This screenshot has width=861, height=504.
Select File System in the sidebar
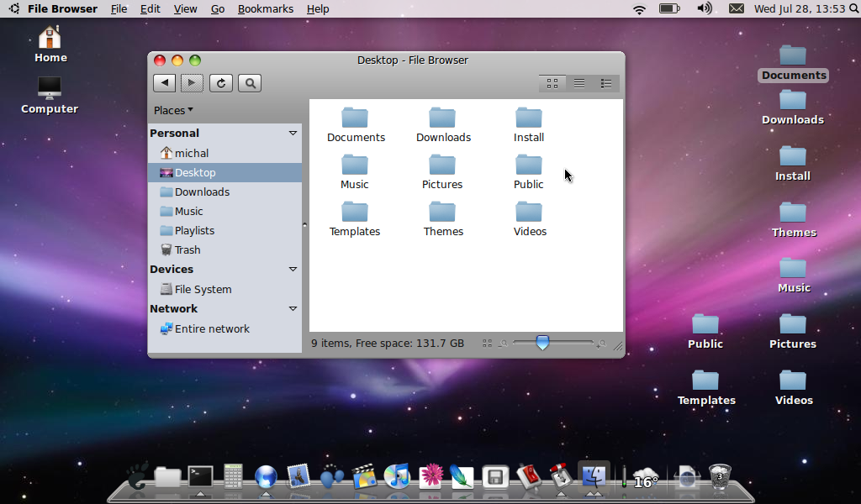click(202, 289)
